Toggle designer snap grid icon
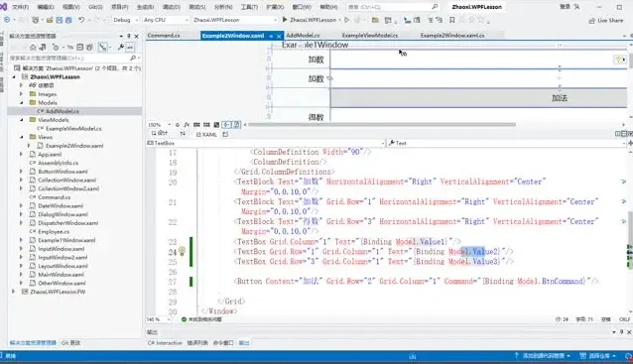The height and width of the screenshot is (364, 633). (x=196, y=125)
